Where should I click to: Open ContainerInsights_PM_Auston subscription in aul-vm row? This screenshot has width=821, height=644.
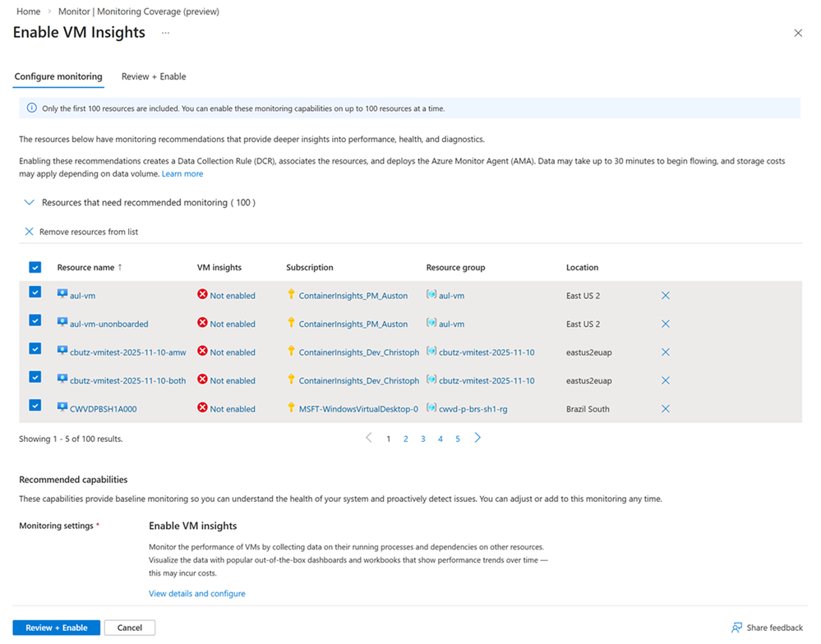pyautogui.click(x=353, y=296)
